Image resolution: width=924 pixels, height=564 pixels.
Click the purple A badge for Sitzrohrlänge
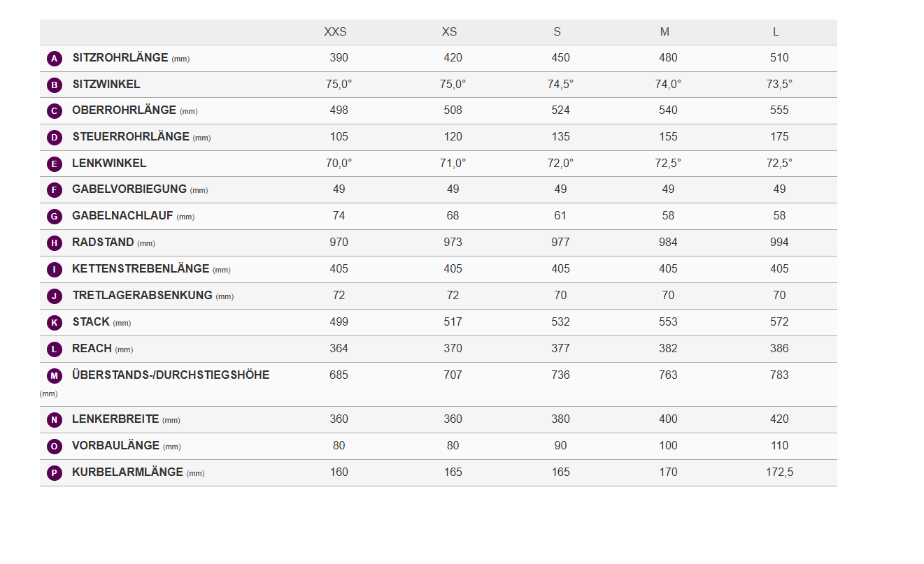coord(55,59)
